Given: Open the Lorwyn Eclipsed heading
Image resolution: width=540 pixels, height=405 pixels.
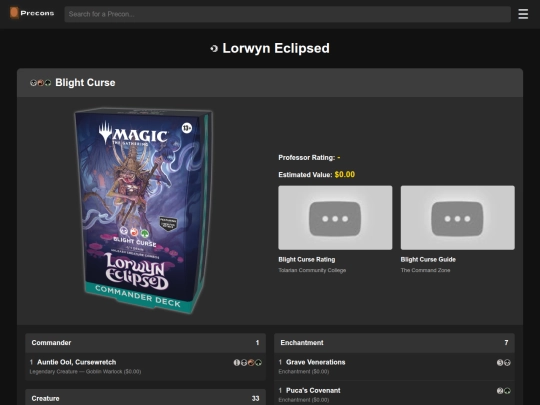Looking at the screenshot, I should tap(276, 48).
